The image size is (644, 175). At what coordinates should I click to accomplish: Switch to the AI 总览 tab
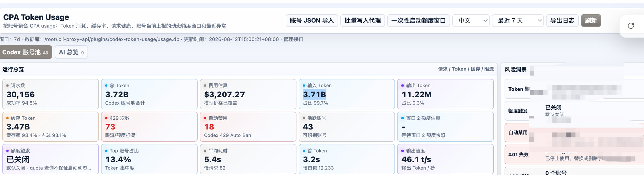pos(71,52)
